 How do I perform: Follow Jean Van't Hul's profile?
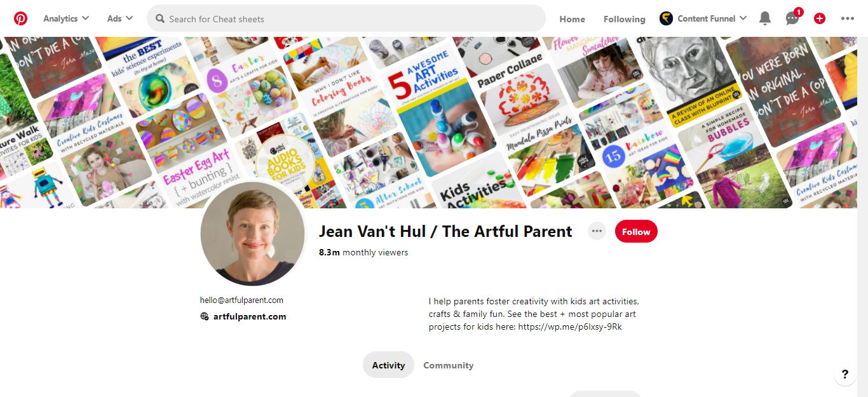[636, 232]
